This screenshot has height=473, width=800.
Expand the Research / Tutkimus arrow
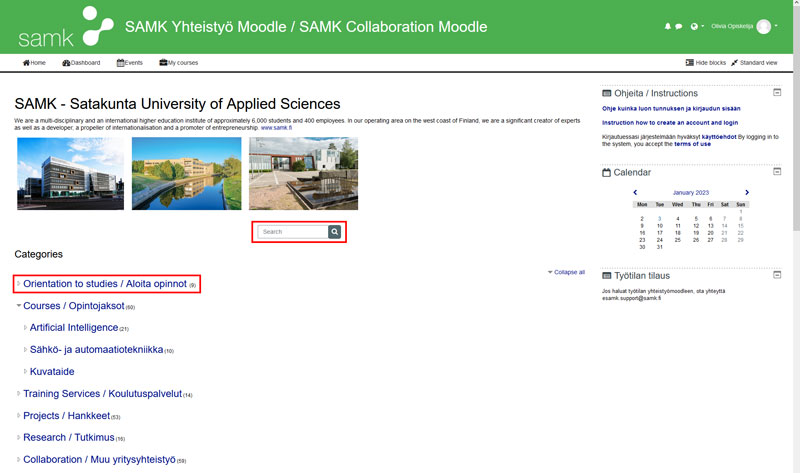tap(18, 437)
